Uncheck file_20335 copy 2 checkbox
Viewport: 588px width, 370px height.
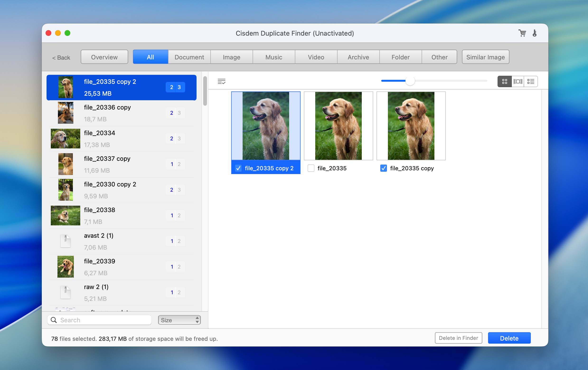pos(238,168)
